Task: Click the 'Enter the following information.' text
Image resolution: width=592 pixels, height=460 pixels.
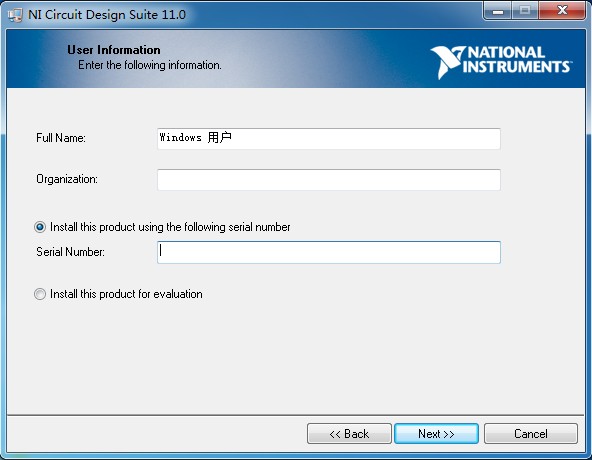Action: pos(150,65)
